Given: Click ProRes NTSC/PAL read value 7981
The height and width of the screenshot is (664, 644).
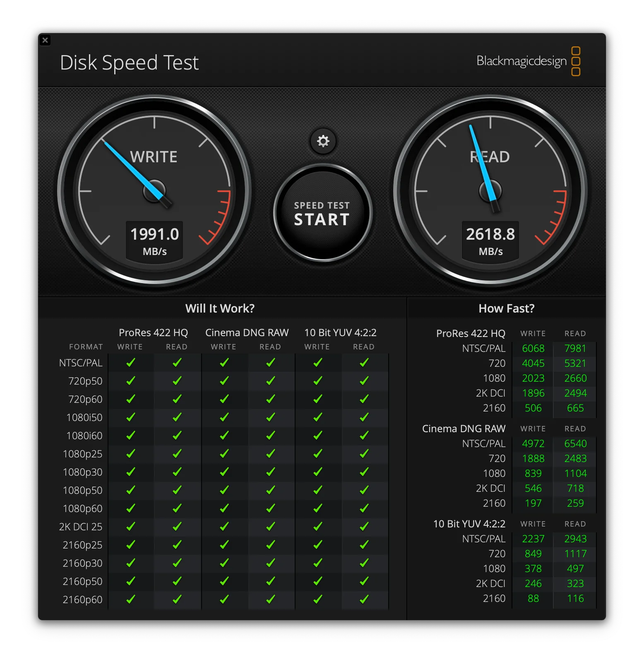Looking at the screenshot, I should [x=575, y=349].
